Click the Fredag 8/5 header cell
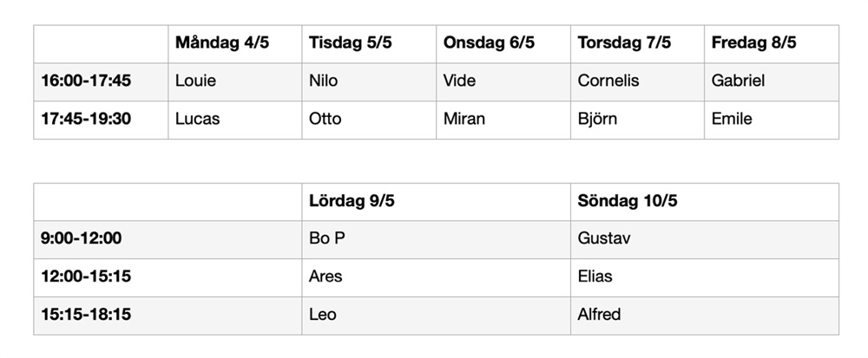Image resolution: width=868 pixels, height=358 pixels. (753, 43)
